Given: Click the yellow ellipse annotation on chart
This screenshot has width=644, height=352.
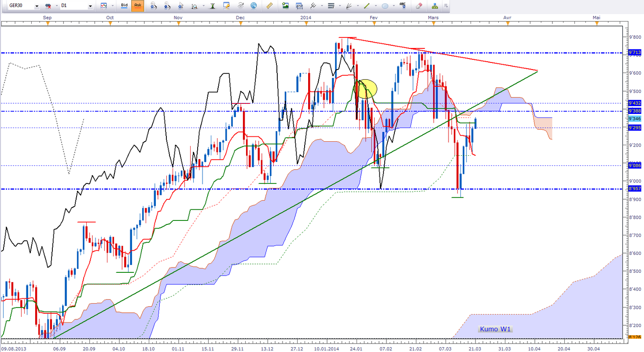Looking at the screenshot, I should pyautogui.click(x=366, y=88).
